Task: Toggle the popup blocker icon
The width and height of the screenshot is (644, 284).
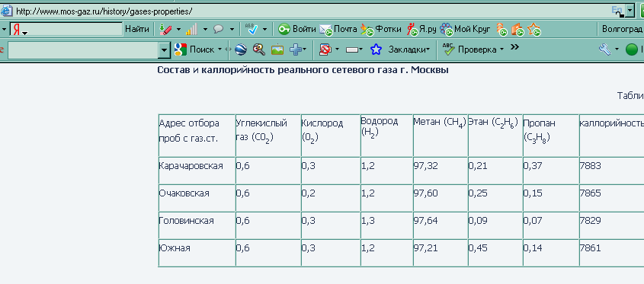Action: [x=325, y=49]
